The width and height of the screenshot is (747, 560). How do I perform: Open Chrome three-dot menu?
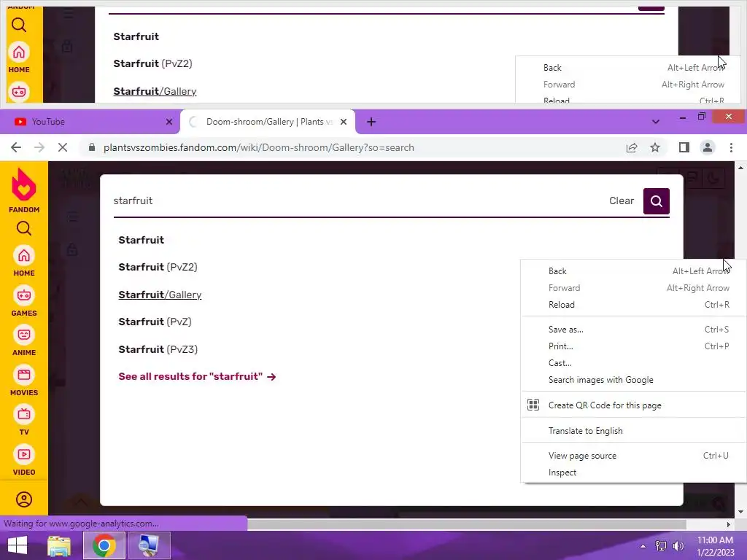point(731,147)
